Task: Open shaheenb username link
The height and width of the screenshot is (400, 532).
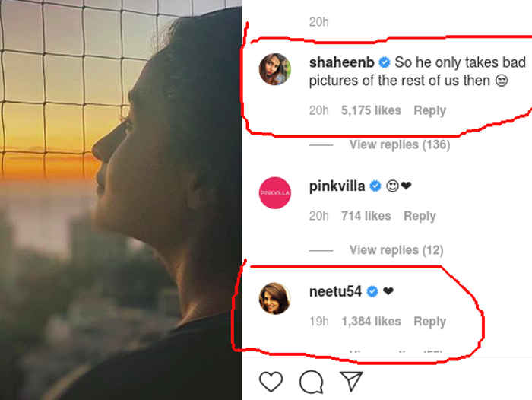Action: pyautogui.click(x=340, y=63)
